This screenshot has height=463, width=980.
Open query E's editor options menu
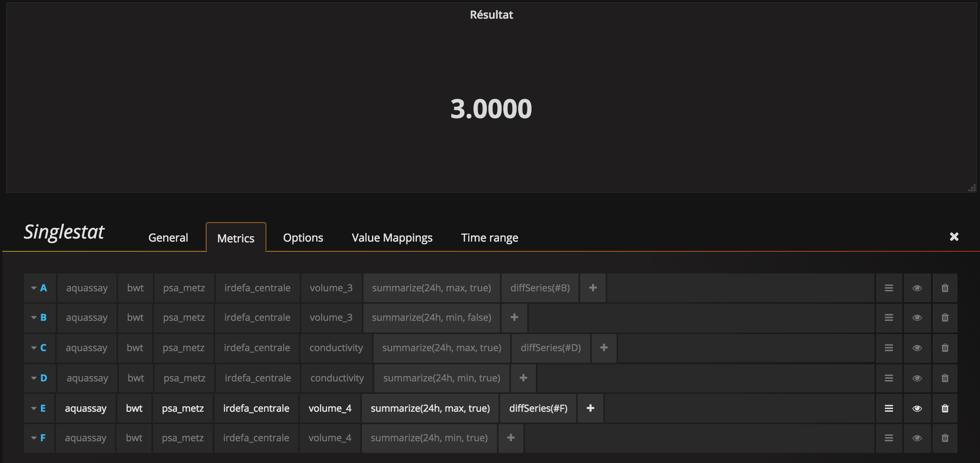889,408
